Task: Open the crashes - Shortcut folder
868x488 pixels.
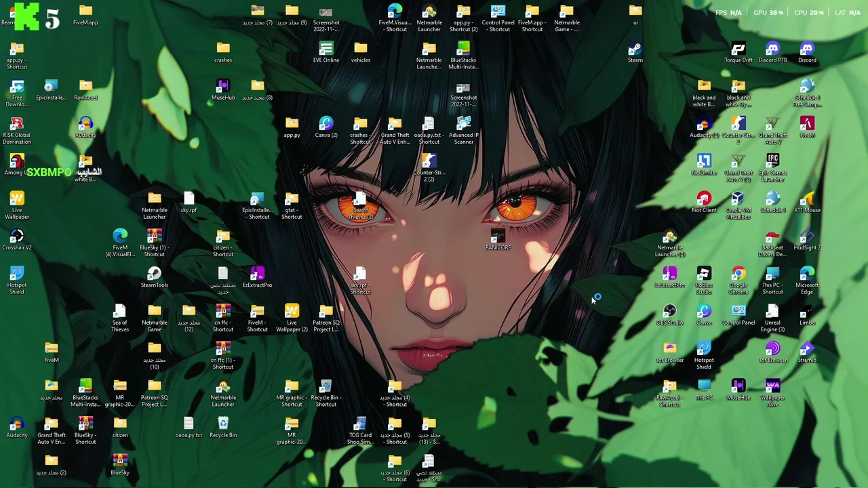Action: click(x=360, y=130)
